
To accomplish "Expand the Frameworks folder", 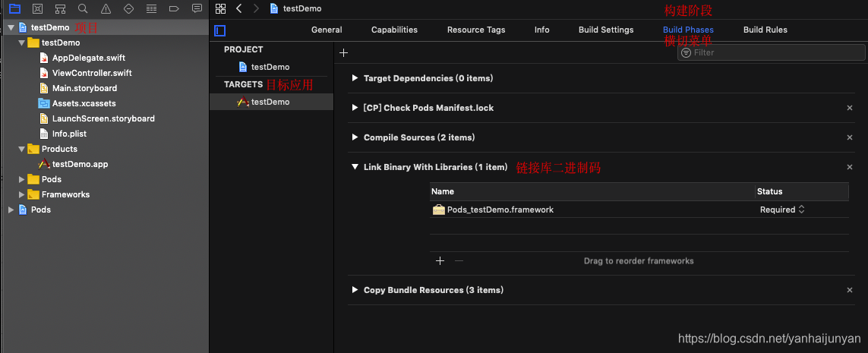I will coord(21,194).
